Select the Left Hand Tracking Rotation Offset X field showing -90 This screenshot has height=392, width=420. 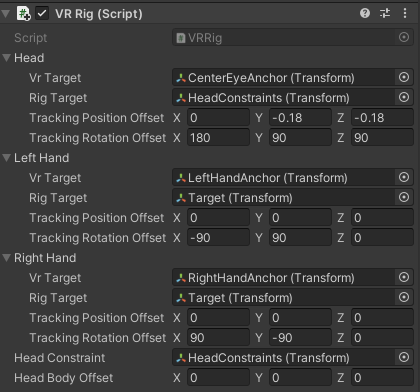tap(218, 238)
